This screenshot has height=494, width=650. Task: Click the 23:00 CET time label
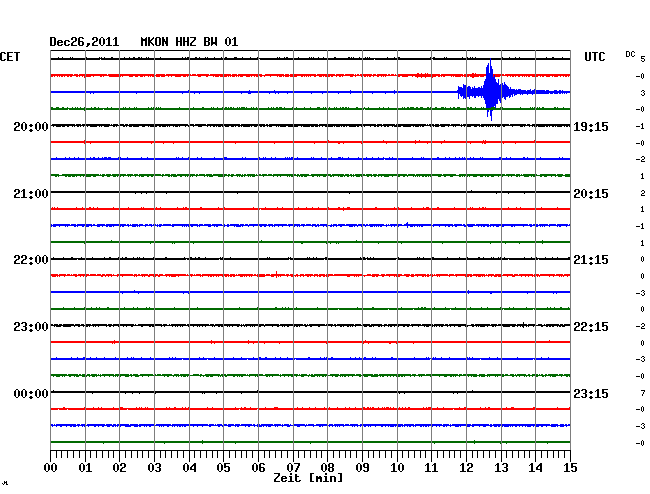tap(31, 327)
